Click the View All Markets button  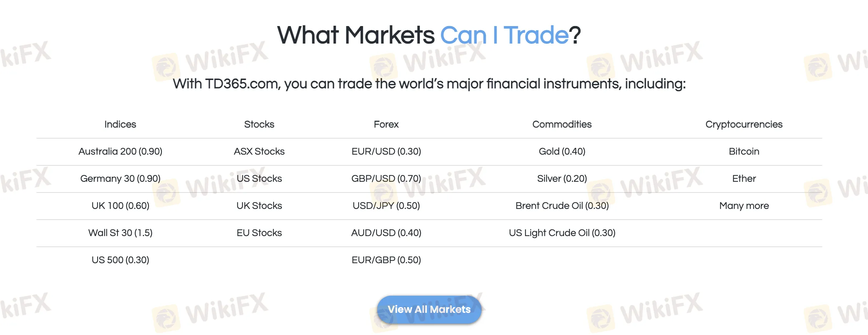pos(429,309)
